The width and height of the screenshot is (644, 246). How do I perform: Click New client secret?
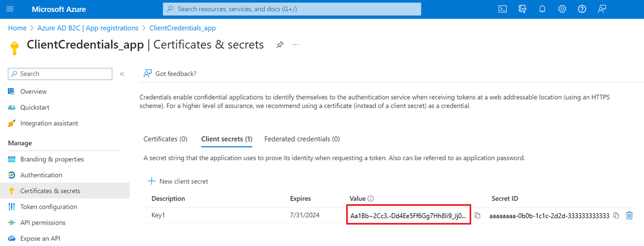[x=178, y=181]
